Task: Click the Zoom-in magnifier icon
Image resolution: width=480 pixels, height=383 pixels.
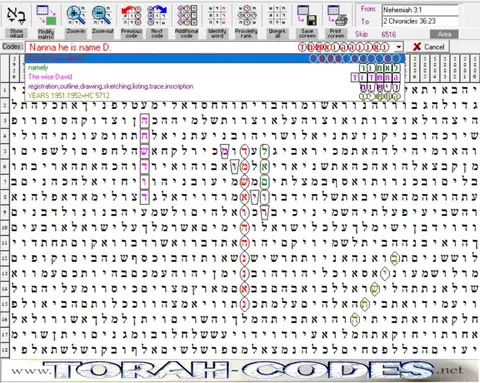Action: click(x=76, y=15)
